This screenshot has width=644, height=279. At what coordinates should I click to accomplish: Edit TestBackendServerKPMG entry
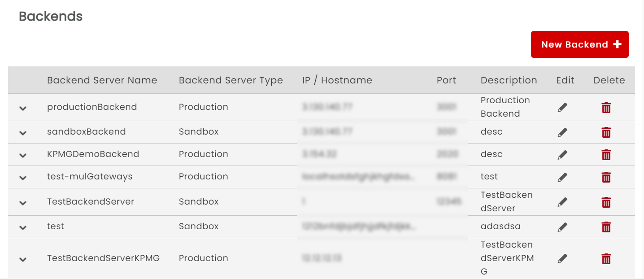point(562,259)
